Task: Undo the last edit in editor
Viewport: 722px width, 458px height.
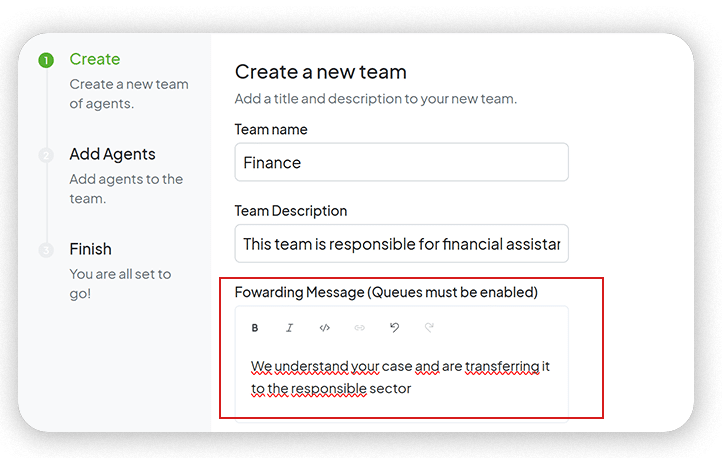Action: tap(395, 328)
